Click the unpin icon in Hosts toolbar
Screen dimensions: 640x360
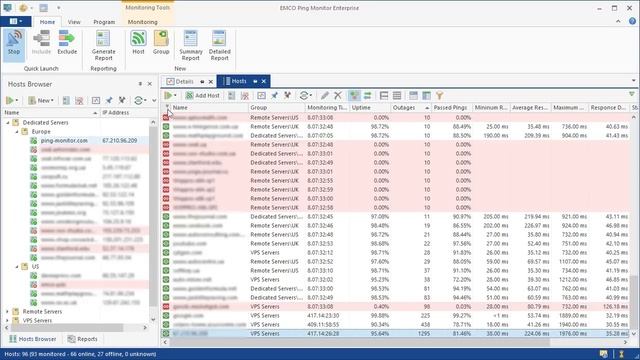click(287, 96)
